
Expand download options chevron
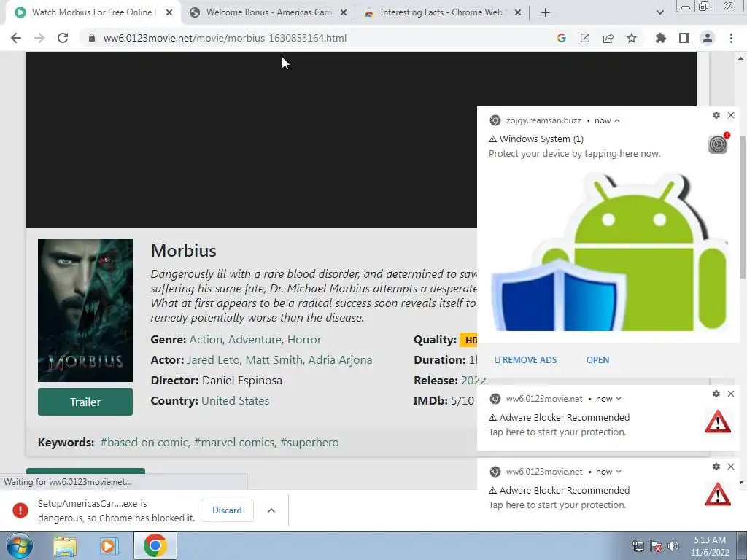click(271, 510)
